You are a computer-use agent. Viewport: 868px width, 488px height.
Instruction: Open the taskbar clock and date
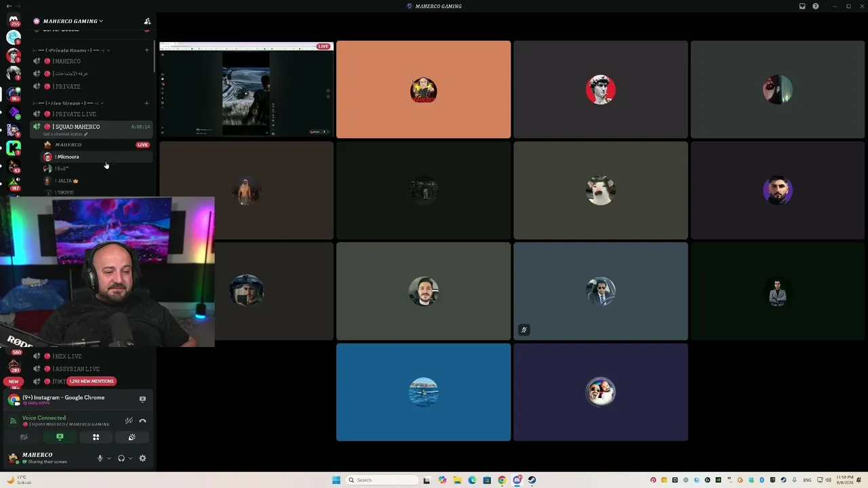845,480
